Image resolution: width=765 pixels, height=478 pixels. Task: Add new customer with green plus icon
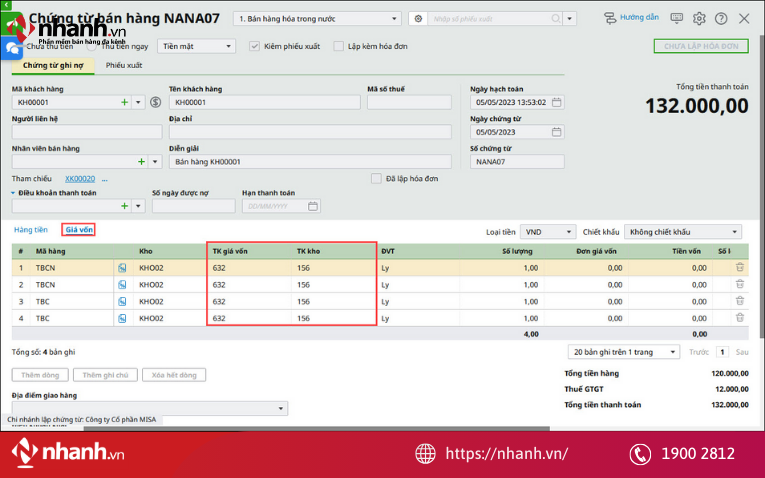click(x=124, y=102)
